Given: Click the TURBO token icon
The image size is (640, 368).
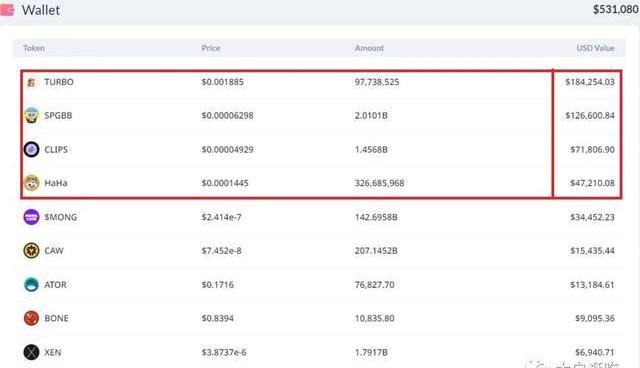Looking at the screenshot, I should pos(31,82).
